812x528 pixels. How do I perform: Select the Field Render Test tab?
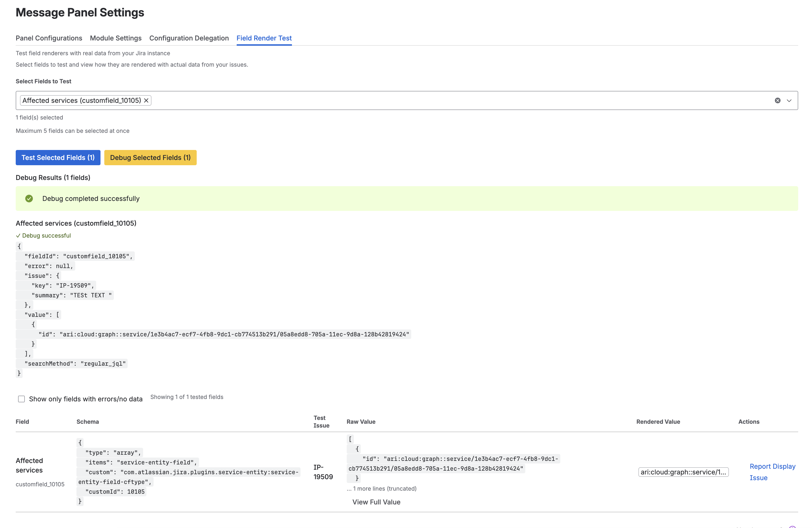point(264,38)
